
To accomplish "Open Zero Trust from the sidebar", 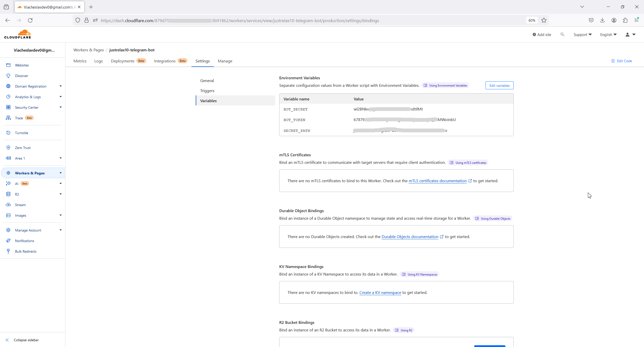I will [x=23, y=148].
